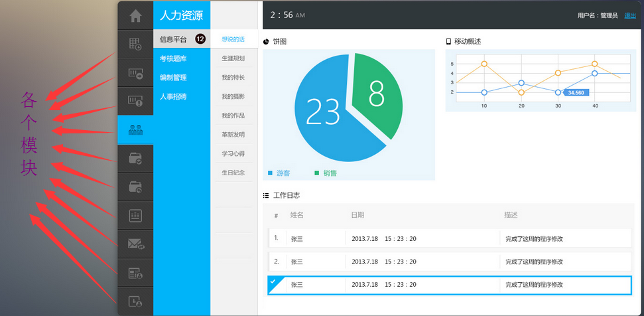This screenshot has width=644, height=316.
Task: Click the 姓名 column header
Action: click(x=297, y=215)
